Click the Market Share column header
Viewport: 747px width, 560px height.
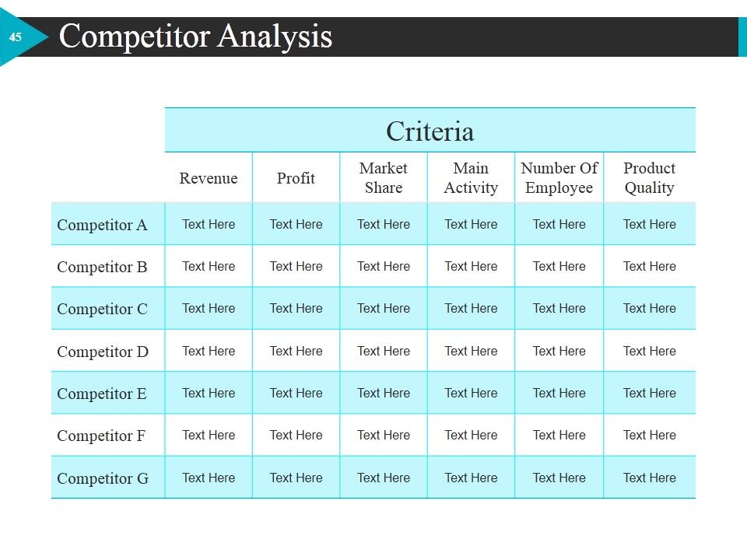pos(384,177)
